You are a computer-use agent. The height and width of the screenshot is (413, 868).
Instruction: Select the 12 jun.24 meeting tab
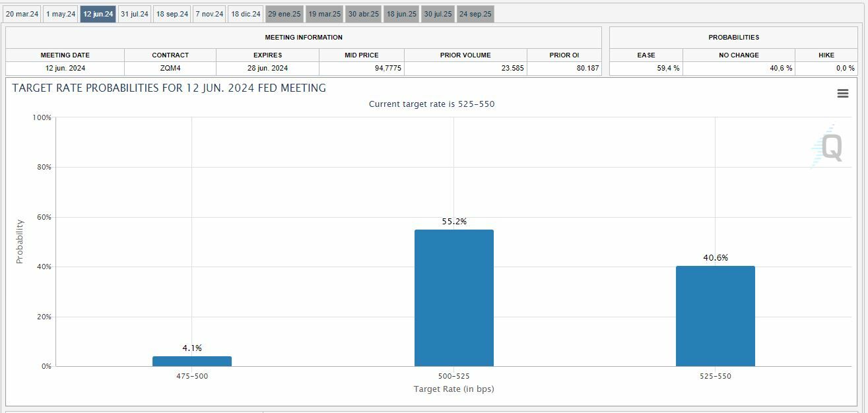pos(98,14)
